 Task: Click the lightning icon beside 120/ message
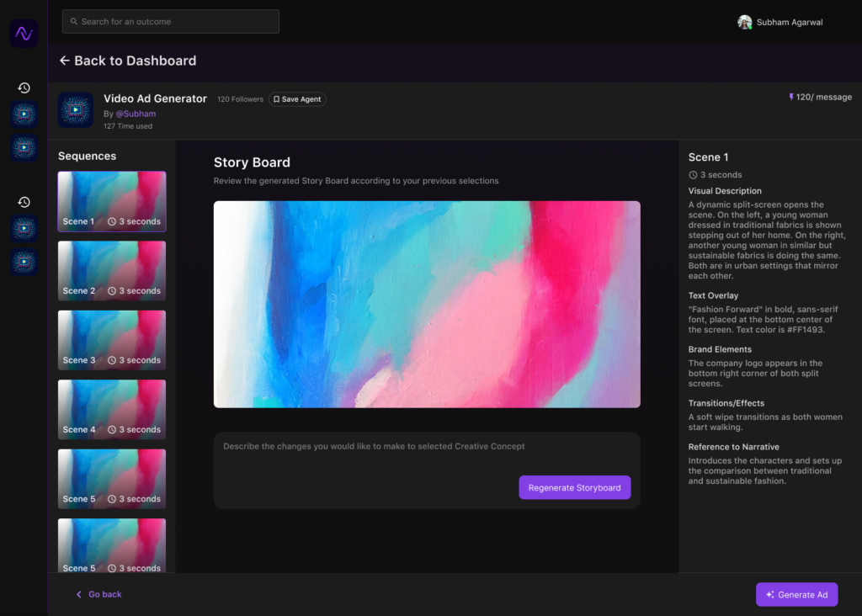(791, 97)
